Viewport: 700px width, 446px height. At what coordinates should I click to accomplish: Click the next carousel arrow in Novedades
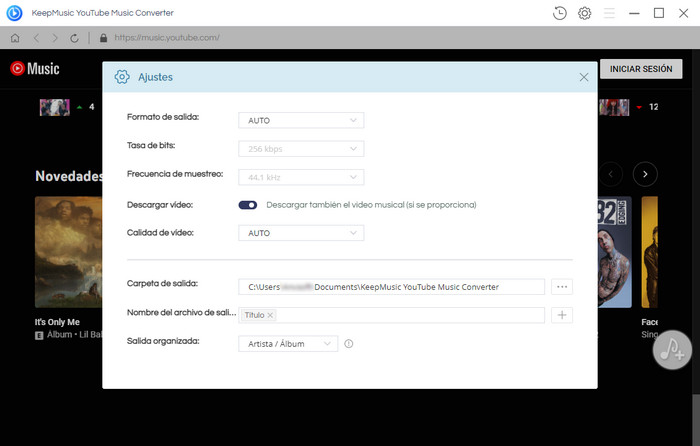[x=645, y=174]
